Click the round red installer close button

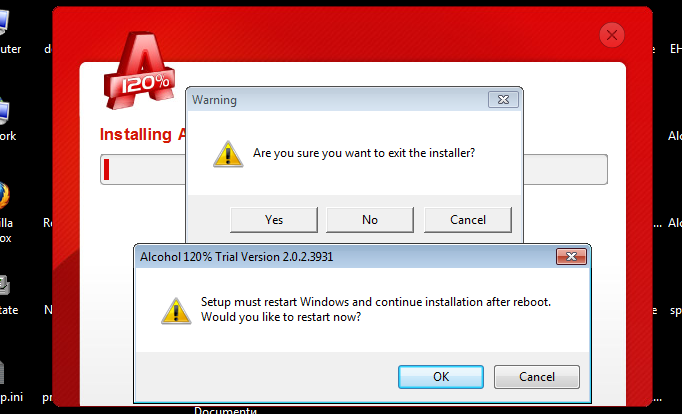[x=612, y=35]
